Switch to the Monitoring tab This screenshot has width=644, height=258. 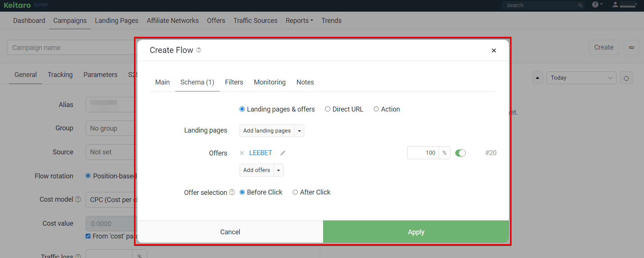(x=270, y=82)
